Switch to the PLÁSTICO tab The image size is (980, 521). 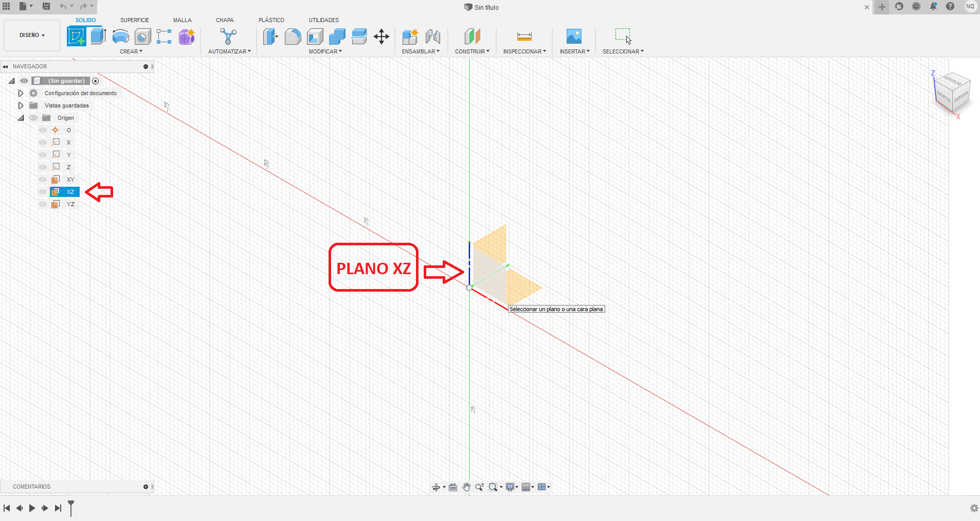[271, 20]
